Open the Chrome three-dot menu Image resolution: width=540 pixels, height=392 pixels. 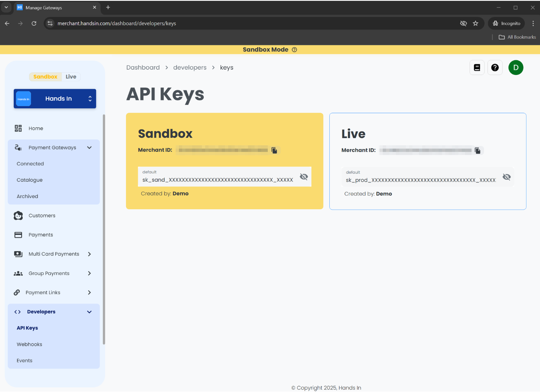pos(533,24)
